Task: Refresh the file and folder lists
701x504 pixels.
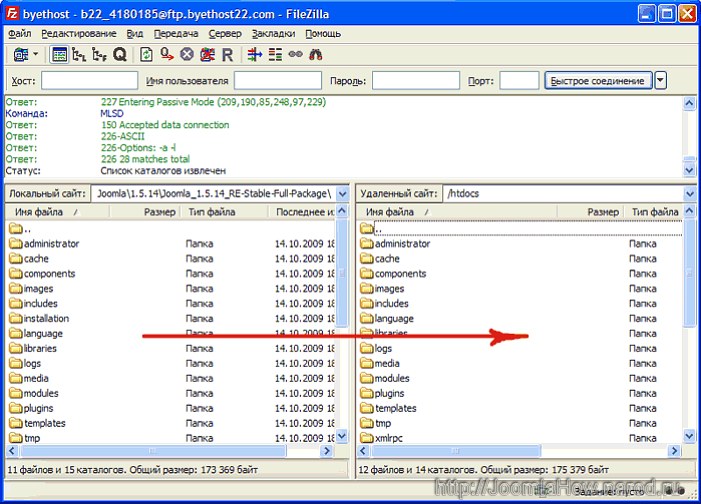Action: (146, 55)
